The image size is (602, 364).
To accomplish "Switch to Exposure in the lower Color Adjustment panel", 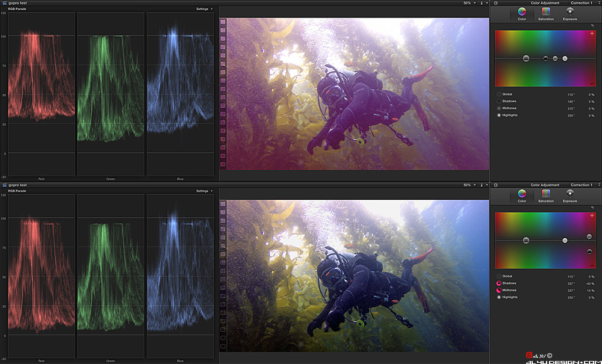I will (x=569, y=195).
